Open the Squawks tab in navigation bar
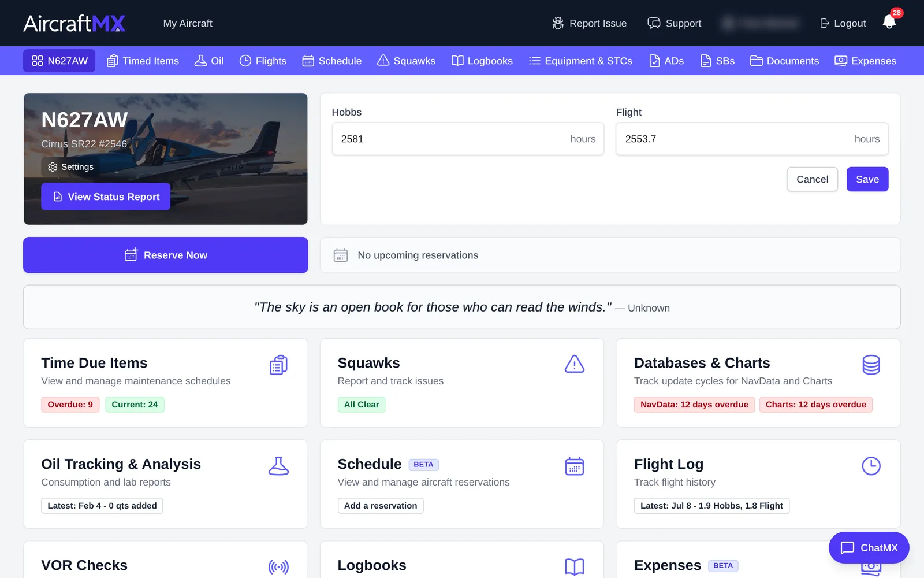This screenshot has height=578, width=924. [406, 61]
